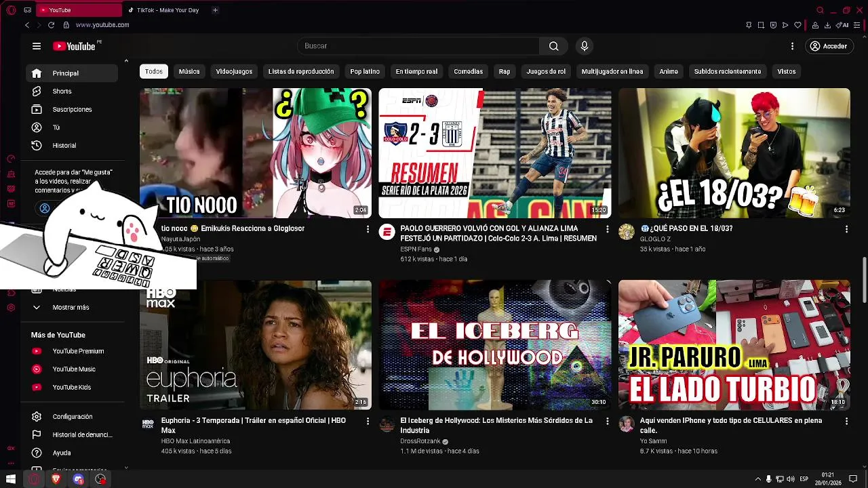This screenshot has height=488, width=868.
Task: Open options menu for Paolo Guerrero video
Action: click(x=607, y=229)
